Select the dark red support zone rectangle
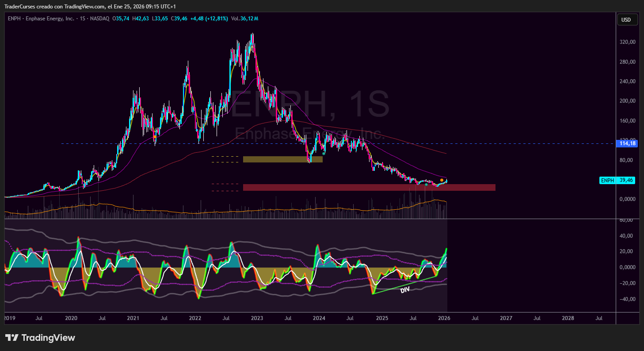 pos(369,188)
